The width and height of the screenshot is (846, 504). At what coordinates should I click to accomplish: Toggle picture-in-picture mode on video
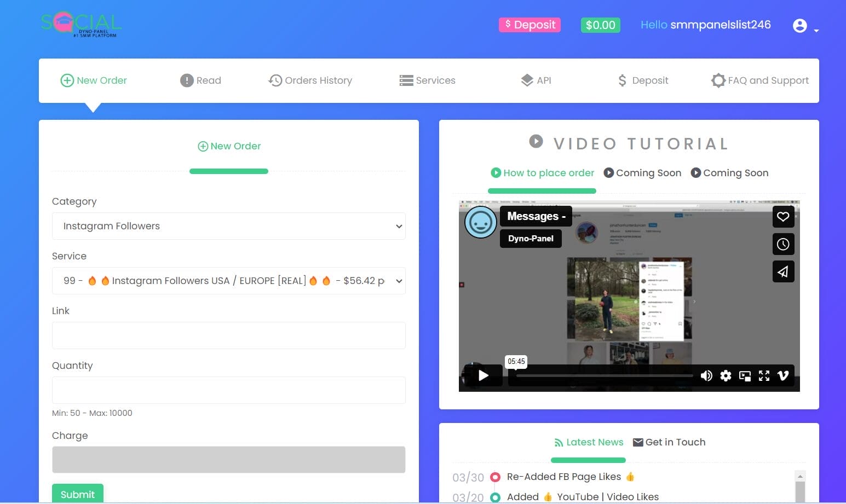[745, 375]
